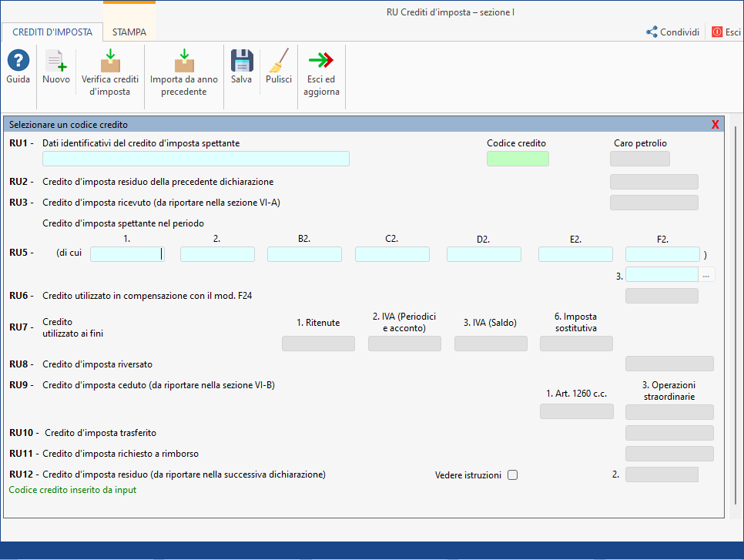Viewport: 744px width, 560px height.
Task: Click RU8 credito riversato field
Action: [669, 364]
